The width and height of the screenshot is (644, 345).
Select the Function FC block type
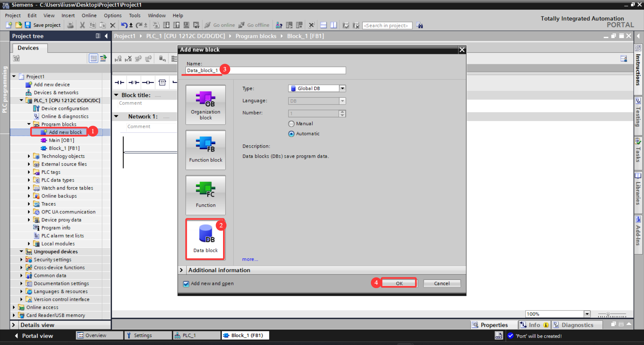[x=206, y=195]
